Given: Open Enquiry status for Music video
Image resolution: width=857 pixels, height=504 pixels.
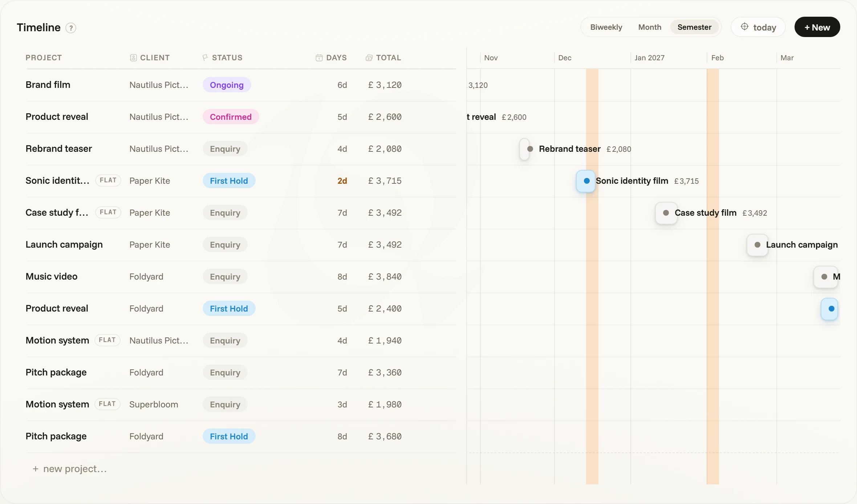Looking at the screenshot, I should [225, 277].
